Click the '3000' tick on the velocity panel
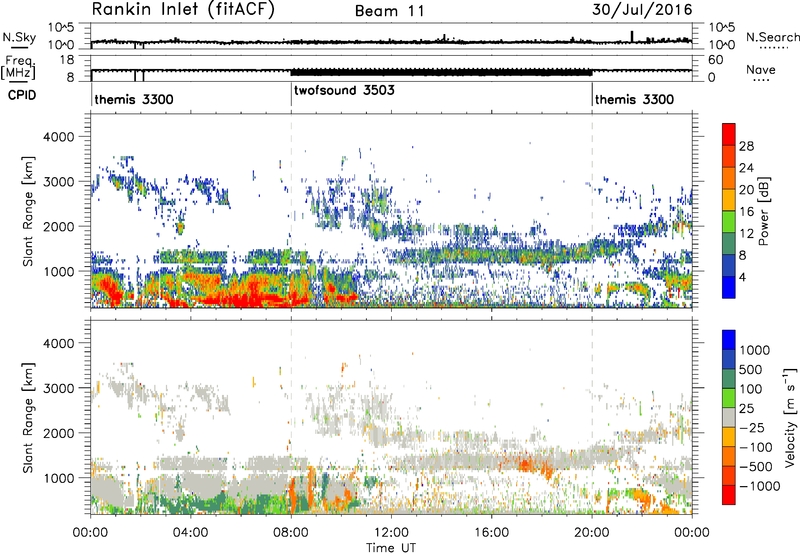 (x=58, y=388)
